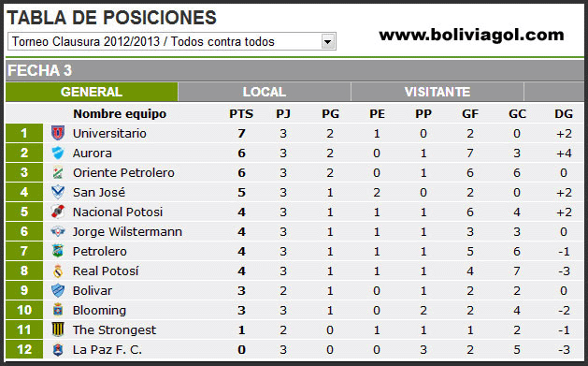Select the Torneo Clausura 2012/2013 combo box
The width and height of the screenshot is (588, 366).
[172, 41]
